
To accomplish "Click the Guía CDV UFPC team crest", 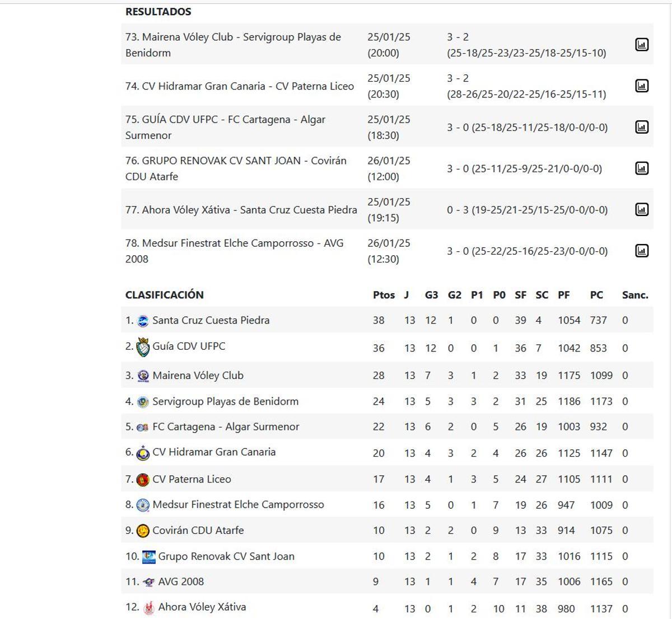I will click(143, 346).
